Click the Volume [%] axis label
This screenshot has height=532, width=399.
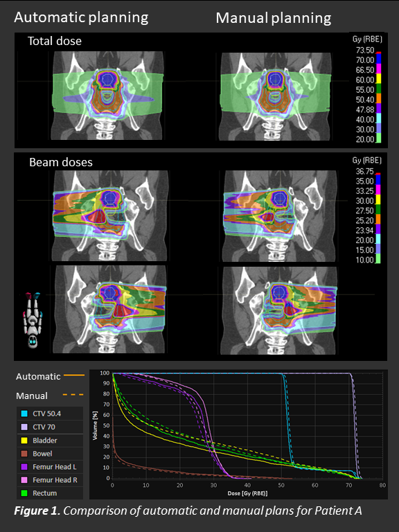click(95, 425)
